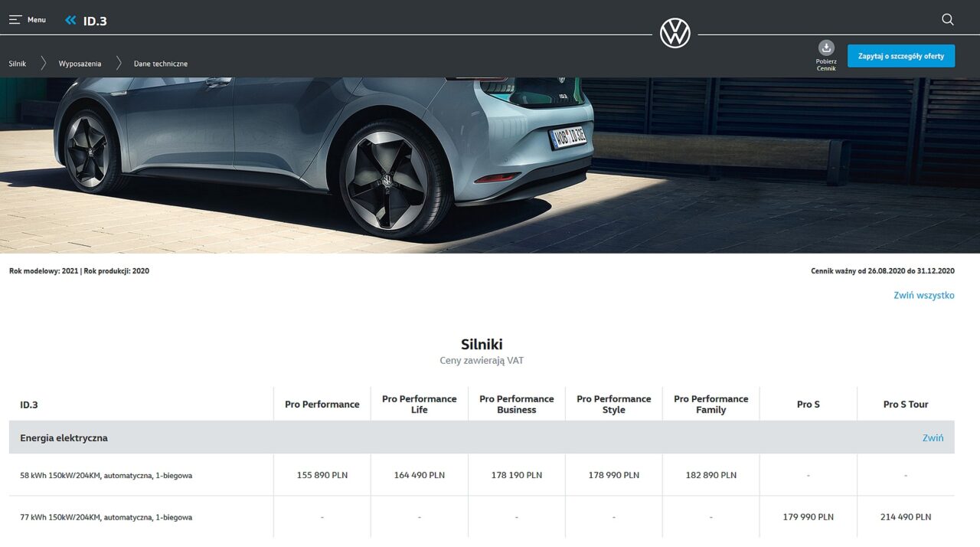Screen dimensions: 980x547
Task: Select the Pro Performance column header
Action: tap(322, 405)
